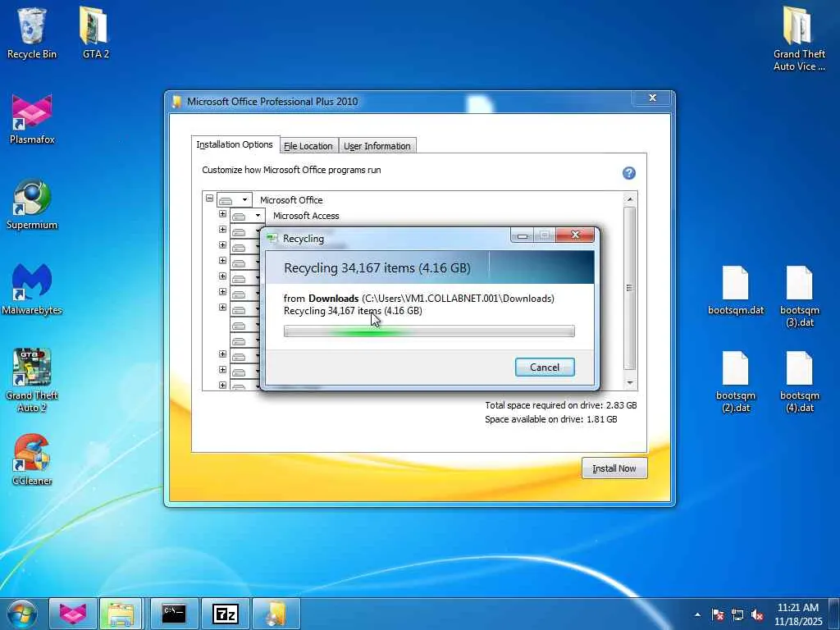840x630 pixels.
Task: Switch to File Location tab
Action: (x=308, y=146)
